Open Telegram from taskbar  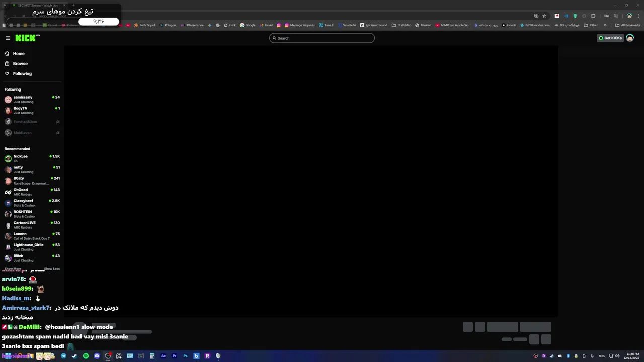click(x=63, y=356)
